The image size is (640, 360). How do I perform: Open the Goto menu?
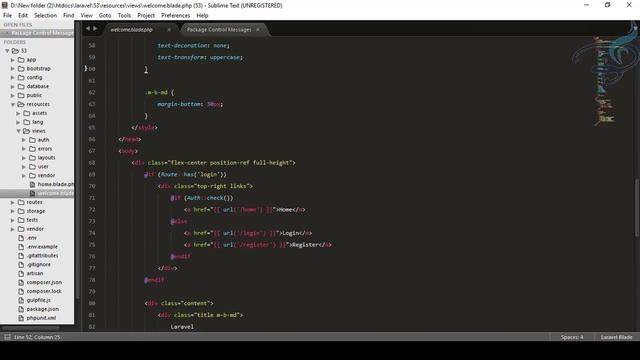tap(105, 16)
